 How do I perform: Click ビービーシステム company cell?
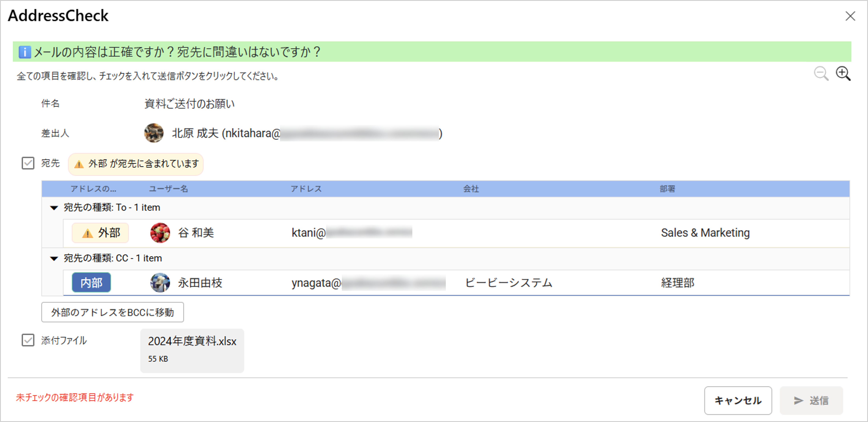pos(508,282)
